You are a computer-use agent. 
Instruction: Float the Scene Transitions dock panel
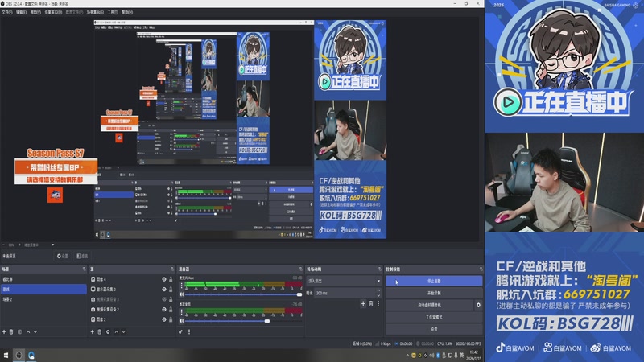click(380, 269)
